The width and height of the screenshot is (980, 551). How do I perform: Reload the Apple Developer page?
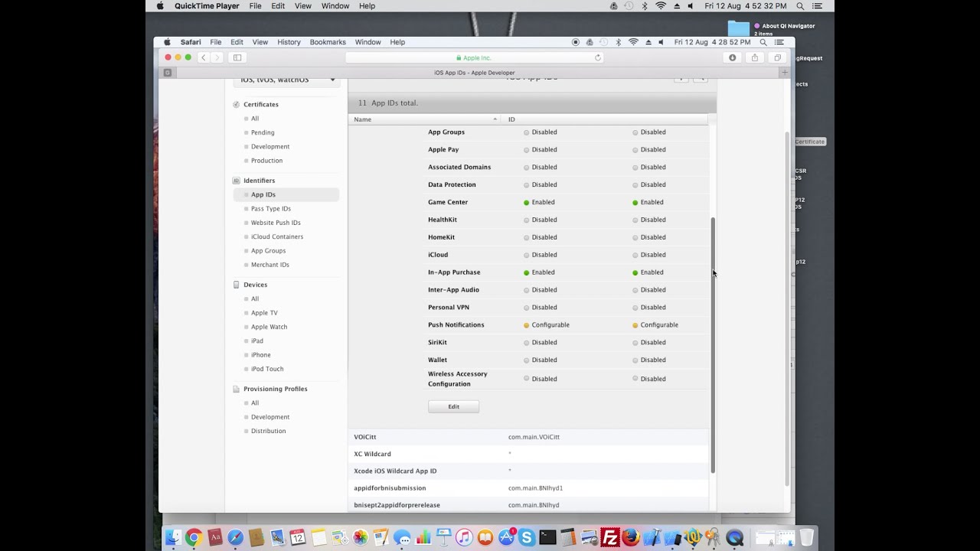[598, 57]
